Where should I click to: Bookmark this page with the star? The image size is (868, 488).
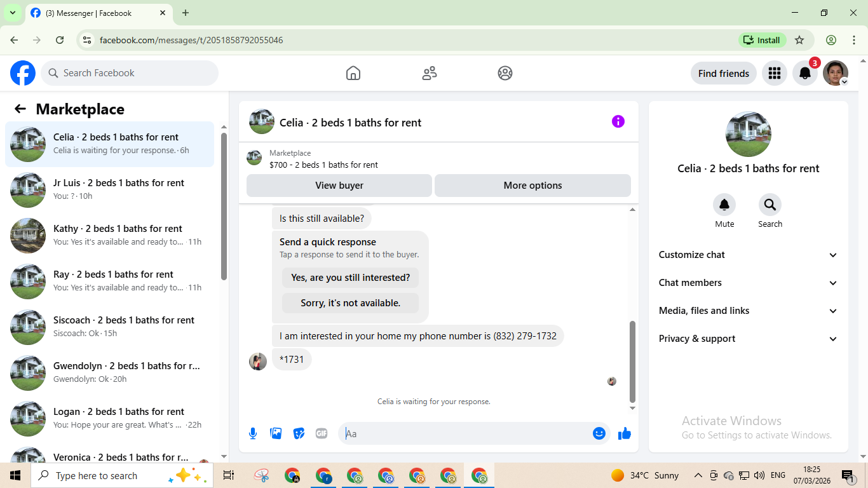799,40
